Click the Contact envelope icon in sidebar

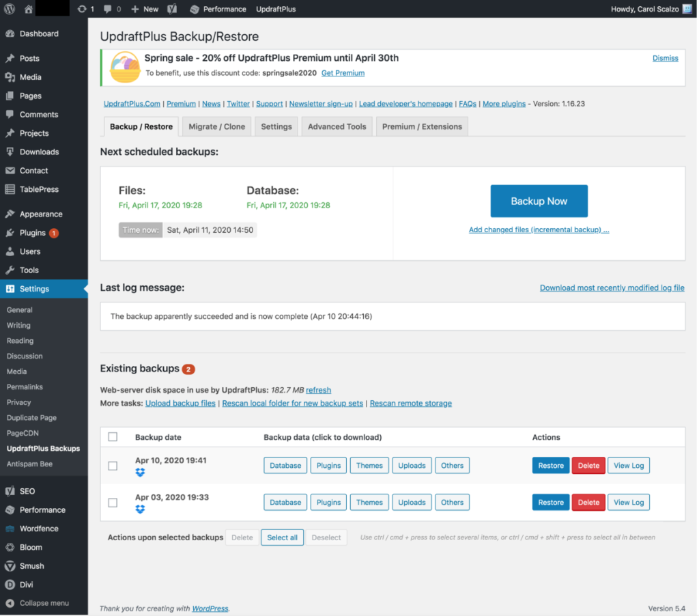pos(10,171)
